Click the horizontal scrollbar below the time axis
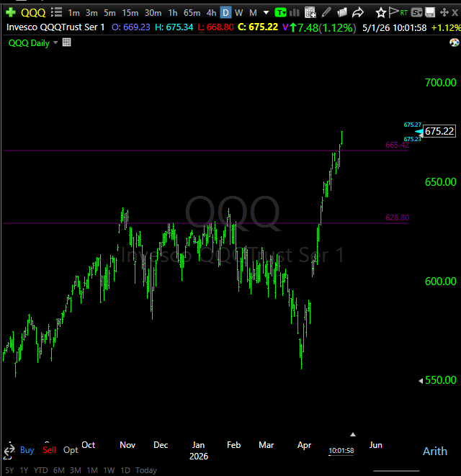Screen dimensions: 461x476 tap(396, 471)
